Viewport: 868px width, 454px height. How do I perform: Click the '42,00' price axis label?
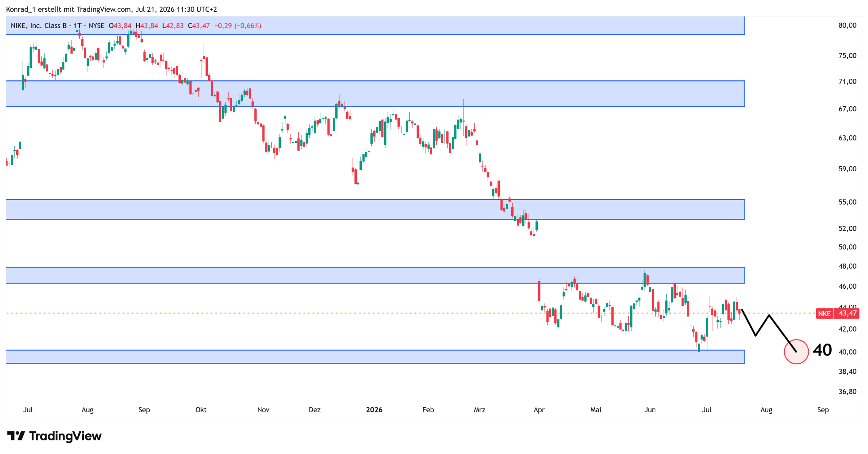click(x=847, y=329)
